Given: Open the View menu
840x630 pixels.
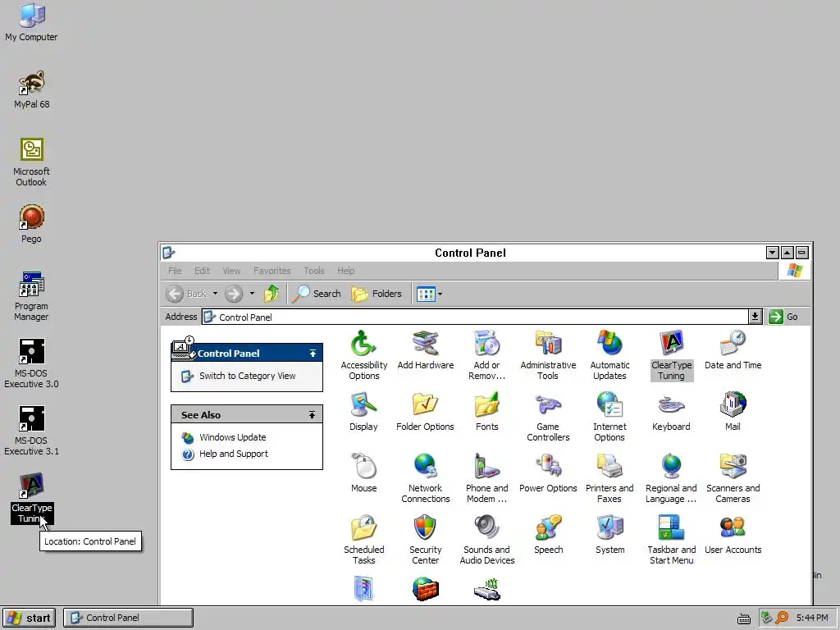Looking at the screenshot, I should click(x=231, y=271).
